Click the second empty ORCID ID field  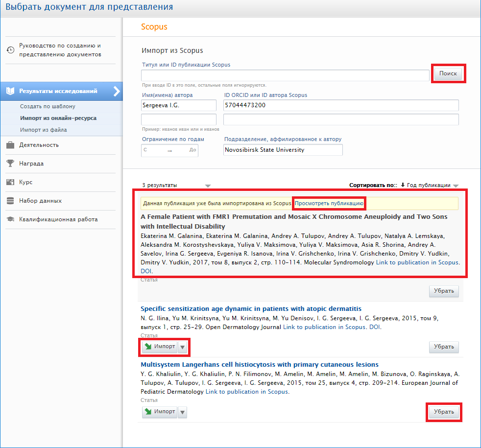pos(341,119)
